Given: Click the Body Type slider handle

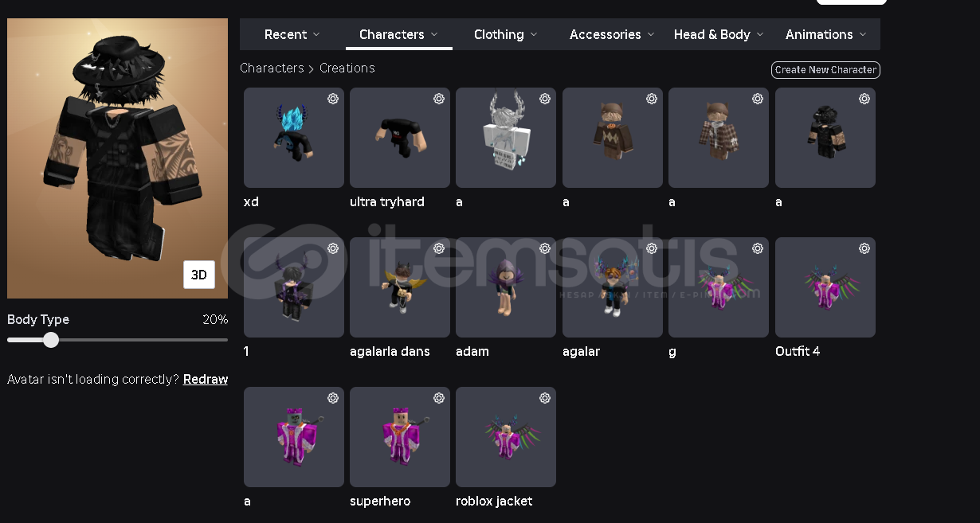Looking at the screenshot, I should 51,340.
